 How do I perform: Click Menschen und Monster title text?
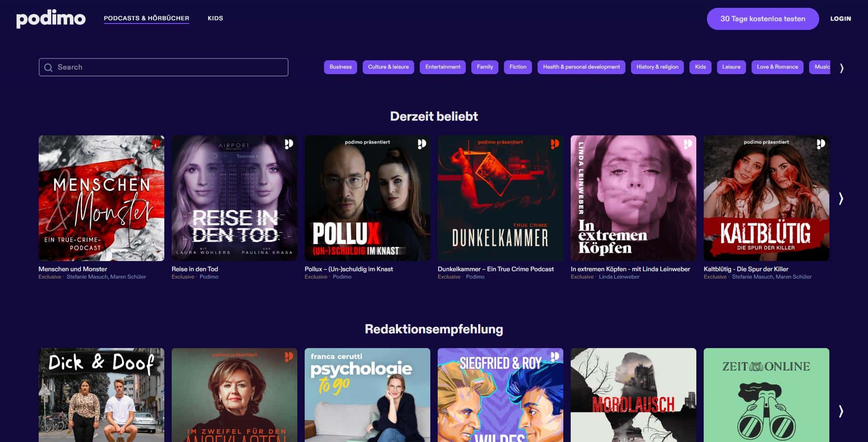pos(73,269)
